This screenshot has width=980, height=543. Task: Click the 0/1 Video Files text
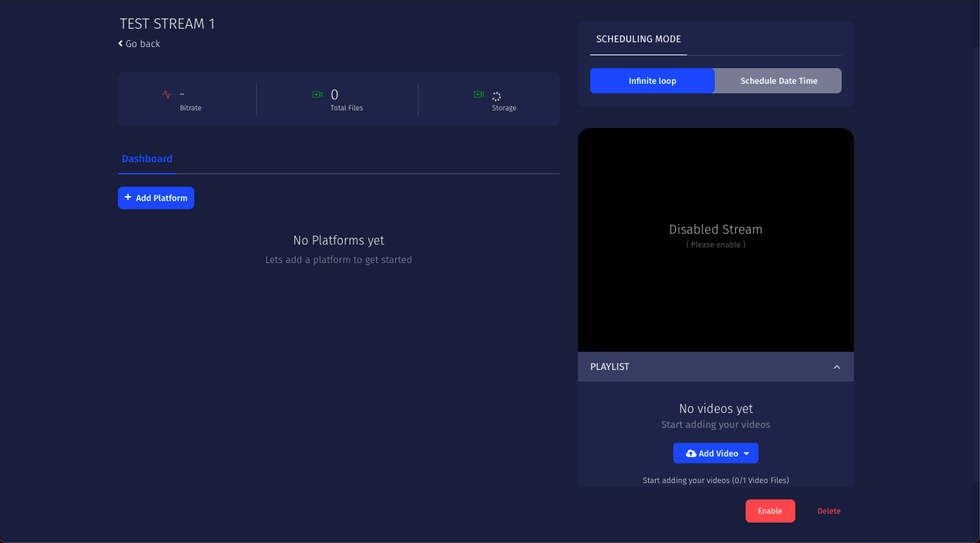point(760,480)
